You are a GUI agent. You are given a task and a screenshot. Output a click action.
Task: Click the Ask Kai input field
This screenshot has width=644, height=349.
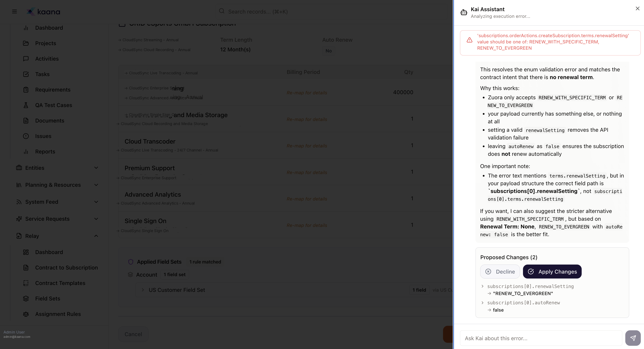[541, 338]
